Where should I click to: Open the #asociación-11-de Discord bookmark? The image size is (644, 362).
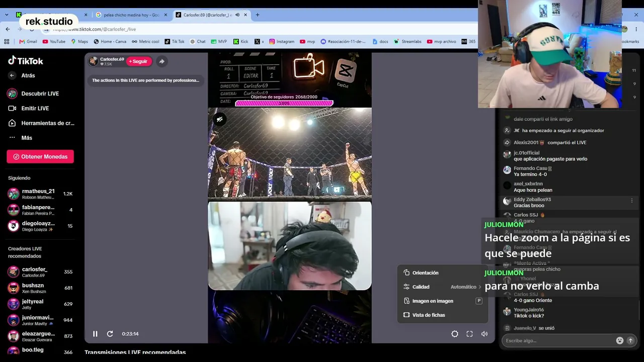pyautogui.click(x=344, y=42)
